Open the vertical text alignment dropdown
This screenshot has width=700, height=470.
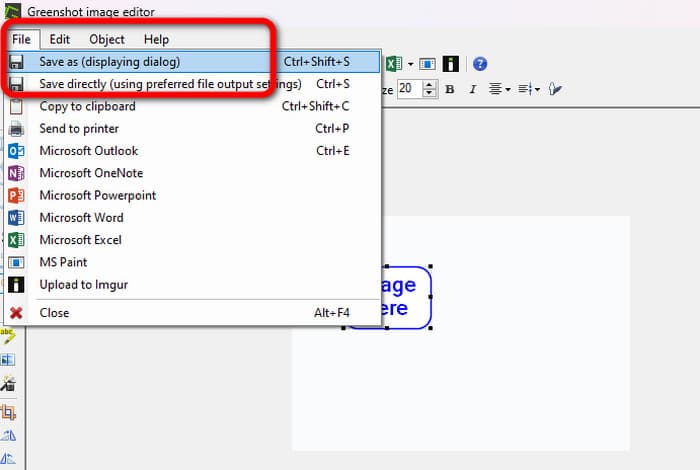pyautogui.click(x=529, y=89)
